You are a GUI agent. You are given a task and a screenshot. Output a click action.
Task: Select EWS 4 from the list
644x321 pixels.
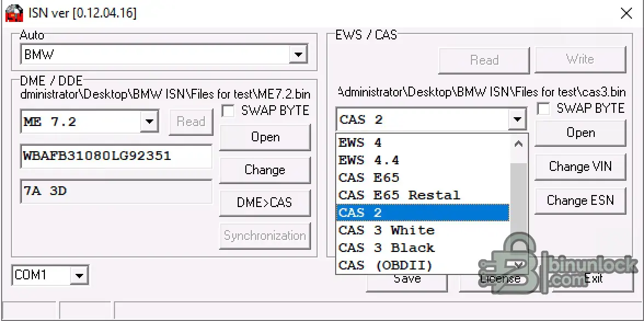click(x=423, y=142)
